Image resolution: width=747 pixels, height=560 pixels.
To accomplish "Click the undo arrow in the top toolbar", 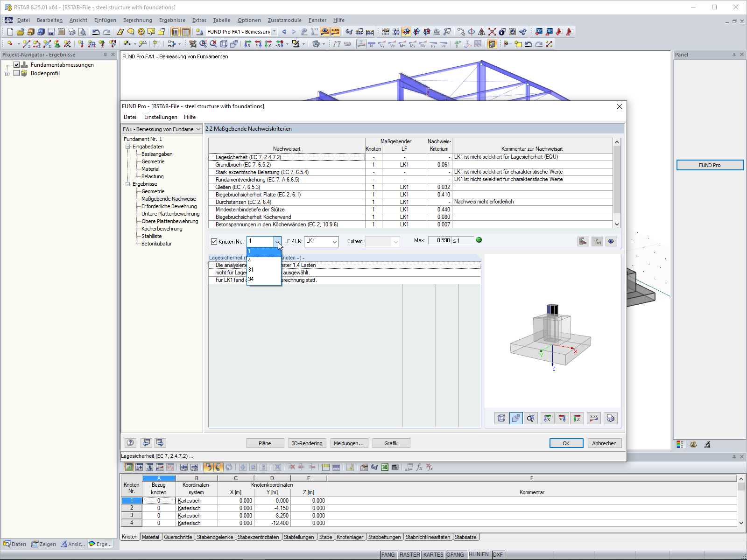I will click(x=96, y=32).
